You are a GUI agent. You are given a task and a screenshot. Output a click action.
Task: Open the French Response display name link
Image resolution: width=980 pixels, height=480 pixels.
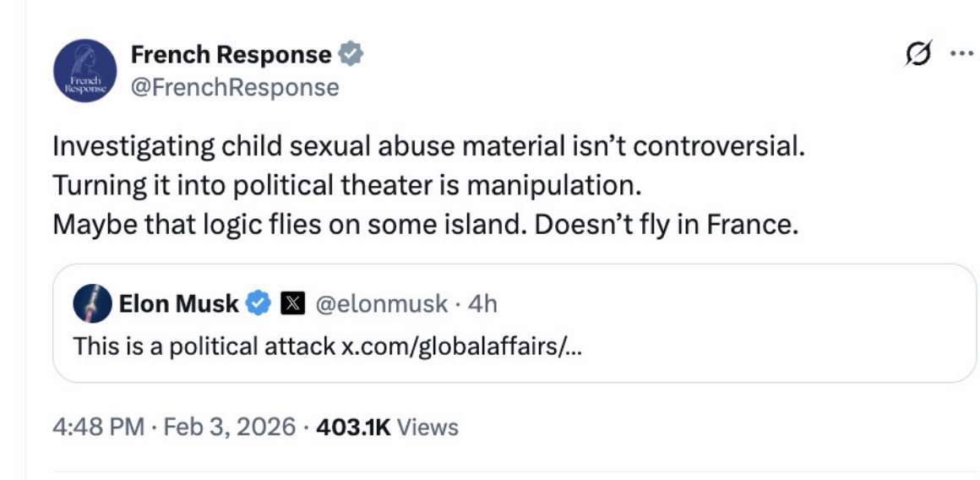tap(231, 55)
